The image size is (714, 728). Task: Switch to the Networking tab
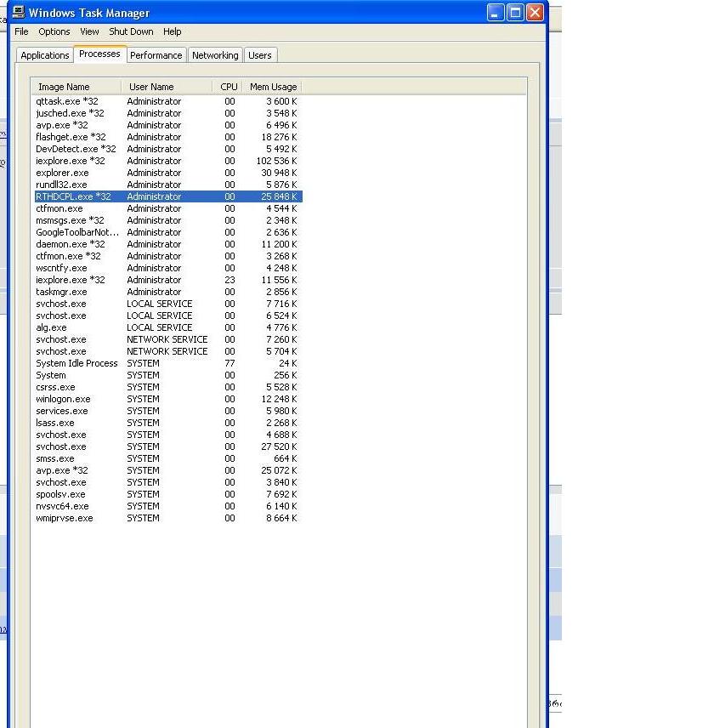tap(215, 55)
